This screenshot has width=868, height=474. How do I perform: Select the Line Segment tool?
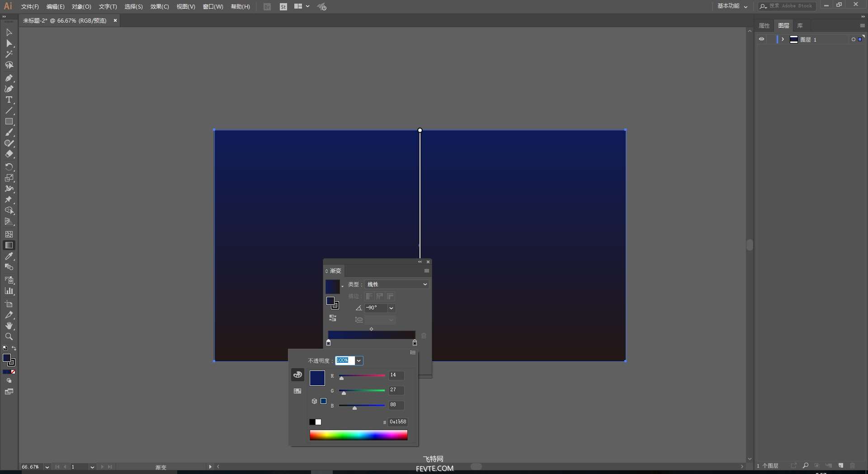pos(9,111)
